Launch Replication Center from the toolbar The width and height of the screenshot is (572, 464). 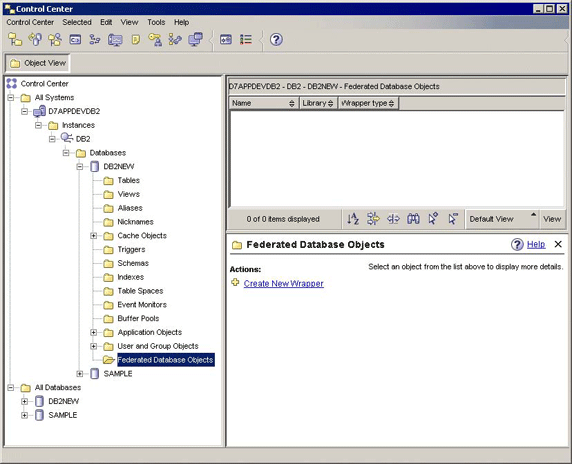[x=35, y=39]
